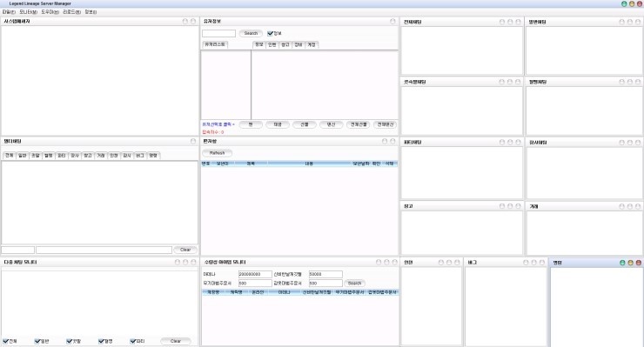Click Clear button in 멀티채팅 panel
The image size is (644, 347).
coord(185,250)
